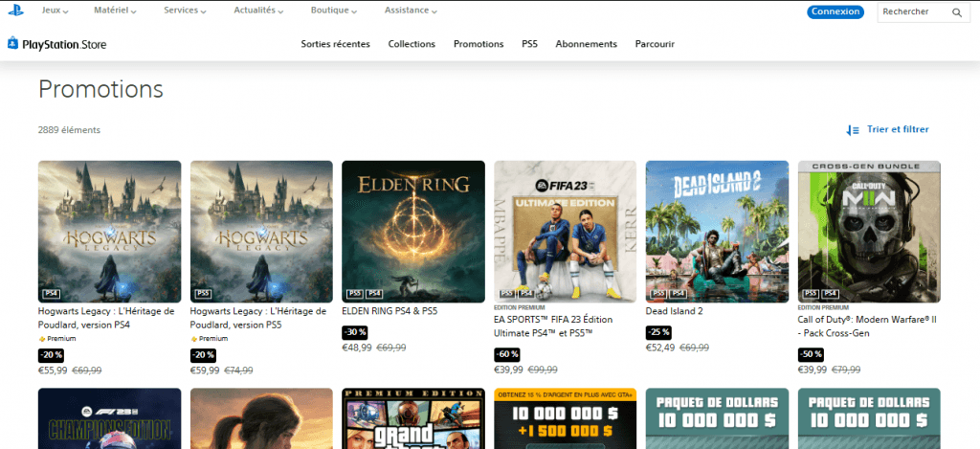Image resolution: width=980 pixels, height=449 pixels.
Task: Open the Assistance dropdown menu
Action: pos(411,11)
